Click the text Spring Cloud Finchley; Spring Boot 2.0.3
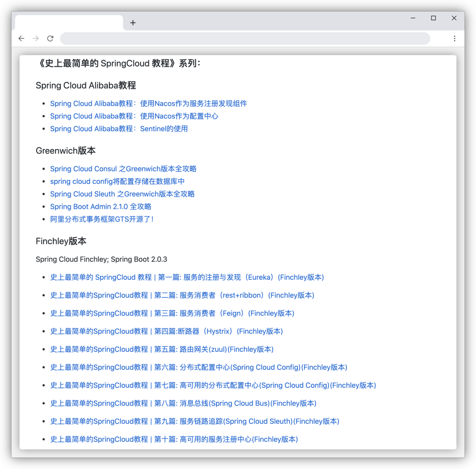Image resolution: width=476 pixels, height=469 pixels. coord(101,259)
